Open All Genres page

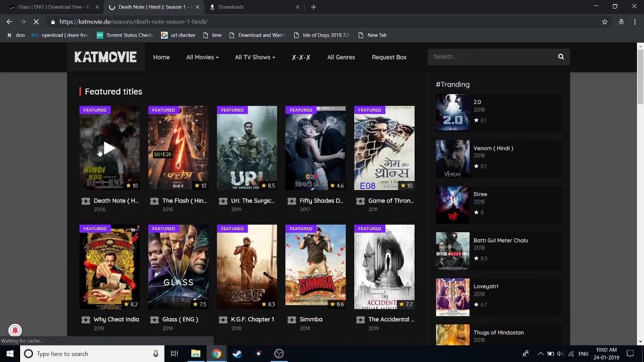[x=341, y=57]
